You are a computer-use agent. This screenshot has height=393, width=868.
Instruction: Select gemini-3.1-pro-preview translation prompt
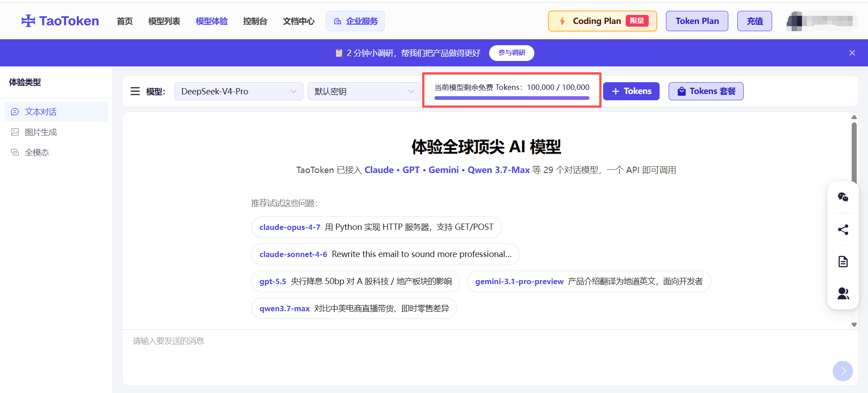[x=589, y=281]
